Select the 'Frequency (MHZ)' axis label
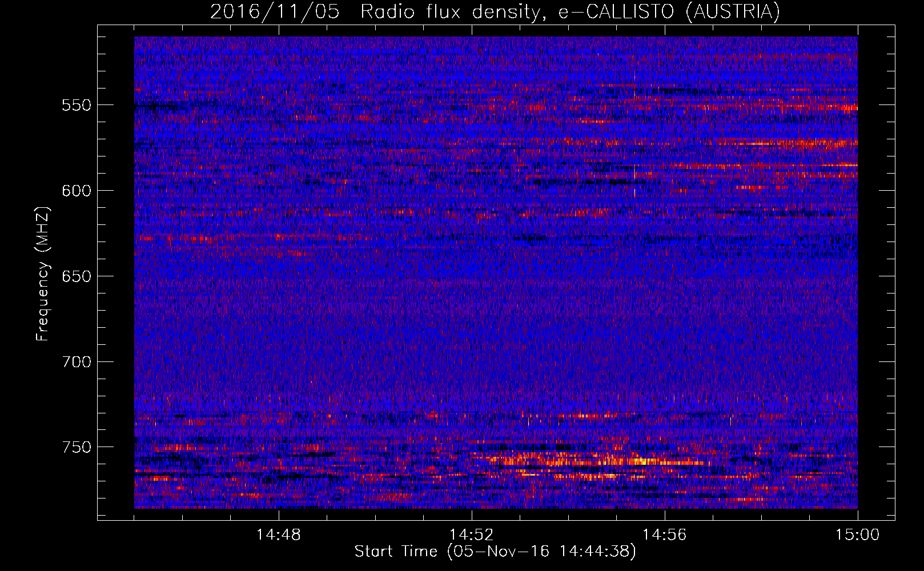Screen dimensions: 924x571 [43, 274]
